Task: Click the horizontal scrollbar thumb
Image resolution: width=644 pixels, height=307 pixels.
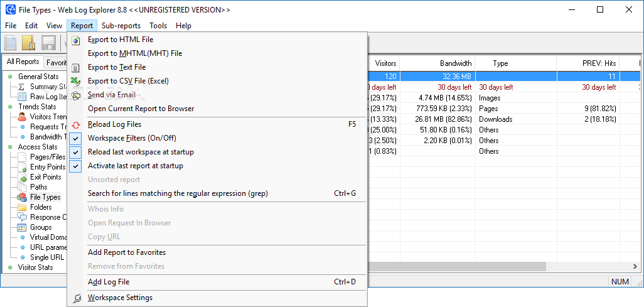Action: (x=457, y=266)
